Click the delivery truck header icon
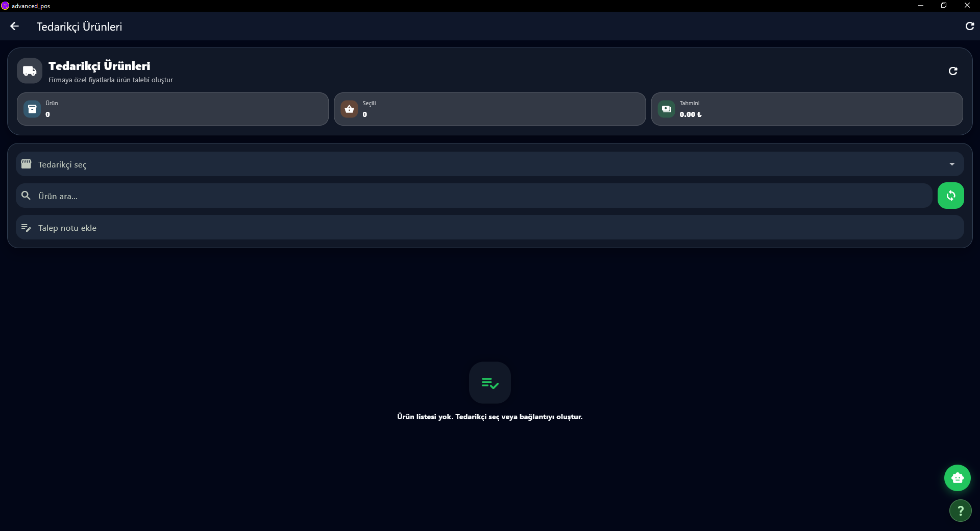 coord(30,71)
